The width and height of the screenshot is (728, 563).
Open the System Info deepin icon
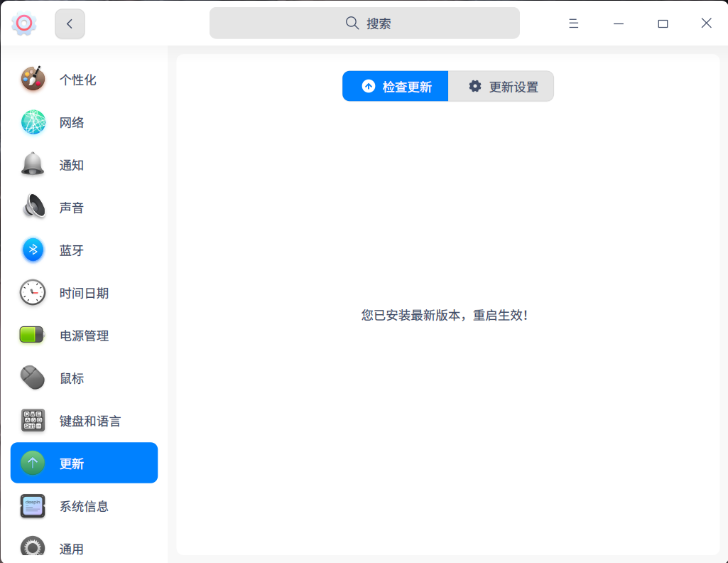[33, 505]
